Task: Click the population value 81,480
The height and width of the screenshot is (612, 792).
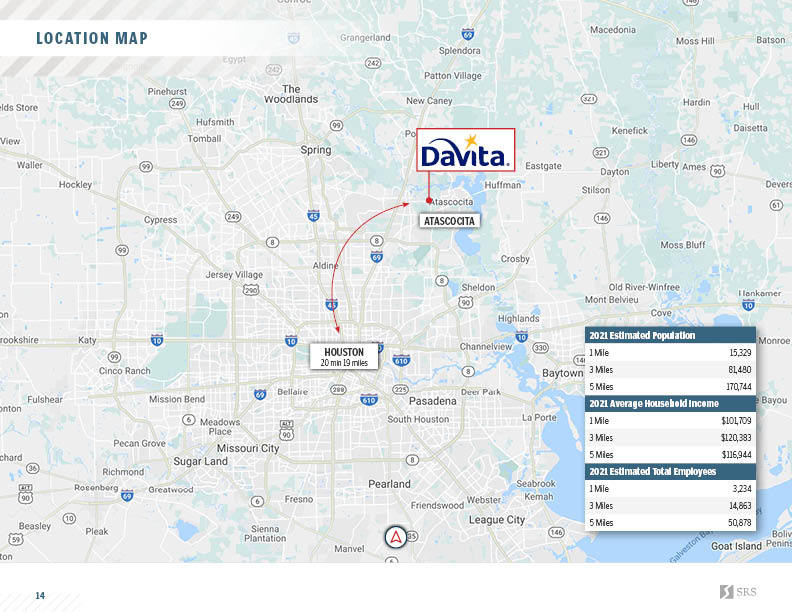Action: [739, 370]
